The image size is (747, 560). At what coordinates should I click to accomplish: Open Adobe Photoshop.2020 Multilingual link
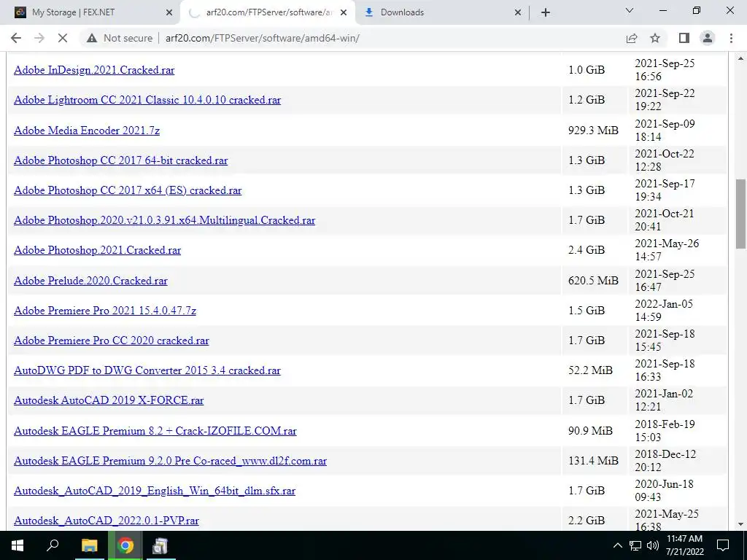tap(164, 220)
